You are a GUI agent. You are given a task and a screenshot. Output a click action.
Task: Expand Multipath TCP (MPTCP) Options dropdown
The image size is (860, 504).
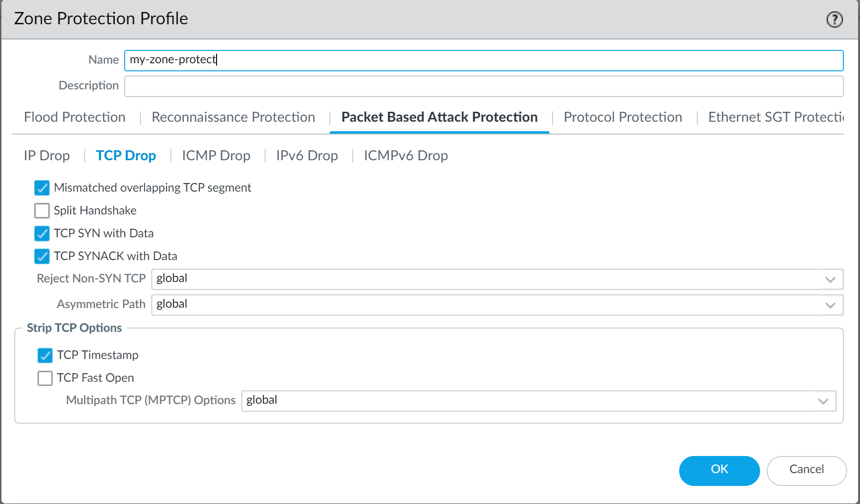click(x=823, y=401)
